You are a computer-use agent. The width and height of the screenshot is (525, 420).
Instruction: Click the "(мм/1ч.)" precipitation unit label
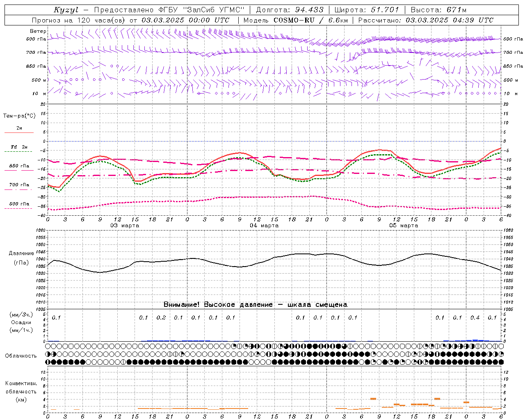click(21, 330)
